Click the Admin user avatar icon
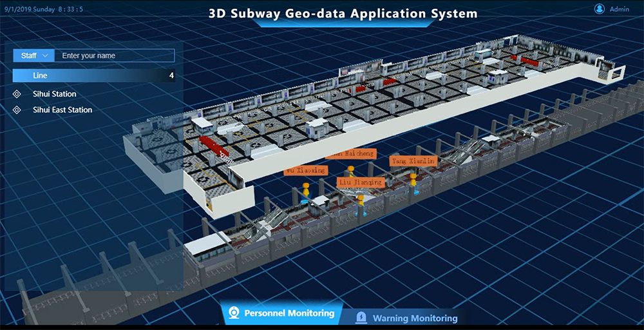644x330 pixels. (599, 8)
